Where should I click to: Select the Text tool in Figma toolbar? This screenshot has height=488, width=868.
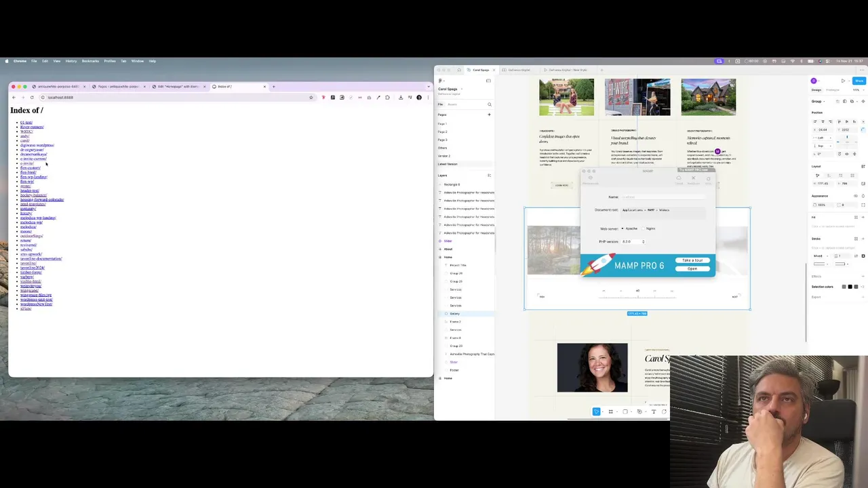(x=654, y=411)
